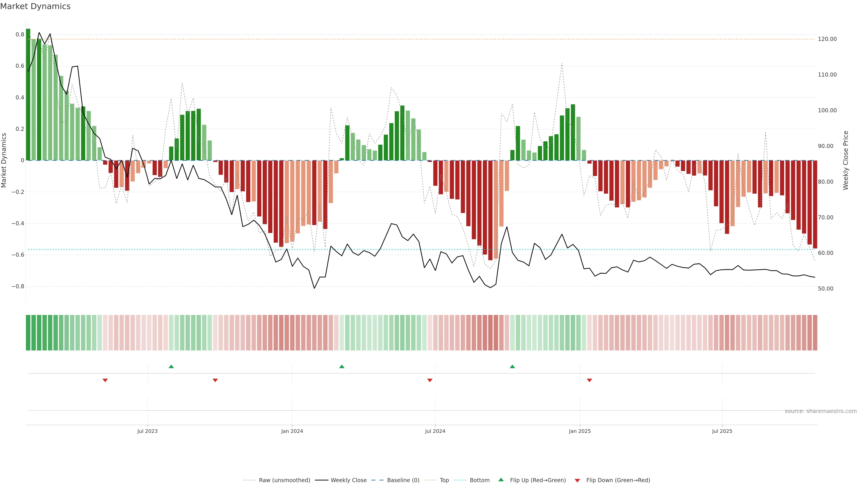Click the red flip-down triangle after January 2025
Image resolution: width=868 pixels, height=488 pixels.
(x=589, y=380)
